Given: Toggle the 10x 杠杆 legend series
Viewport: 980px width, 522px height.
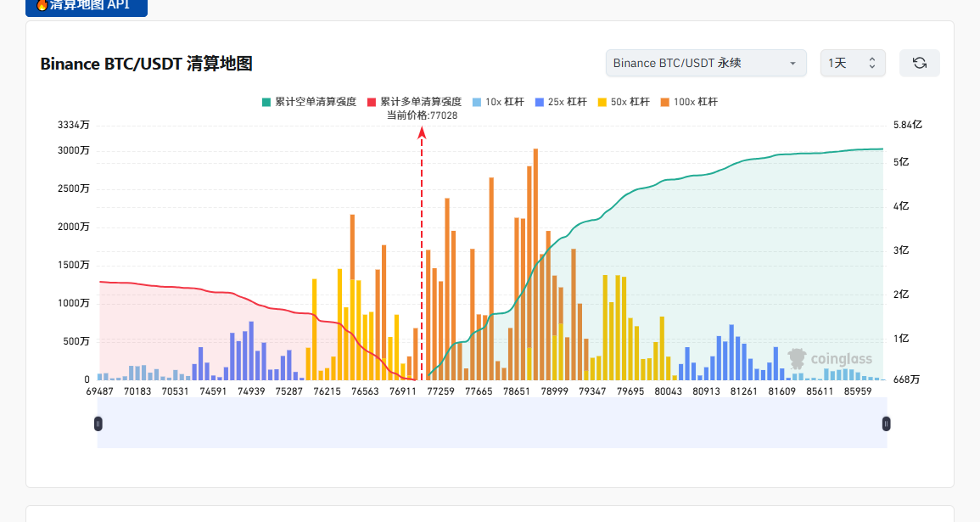Looking at the screenshot, I should [x=498, y=102].
